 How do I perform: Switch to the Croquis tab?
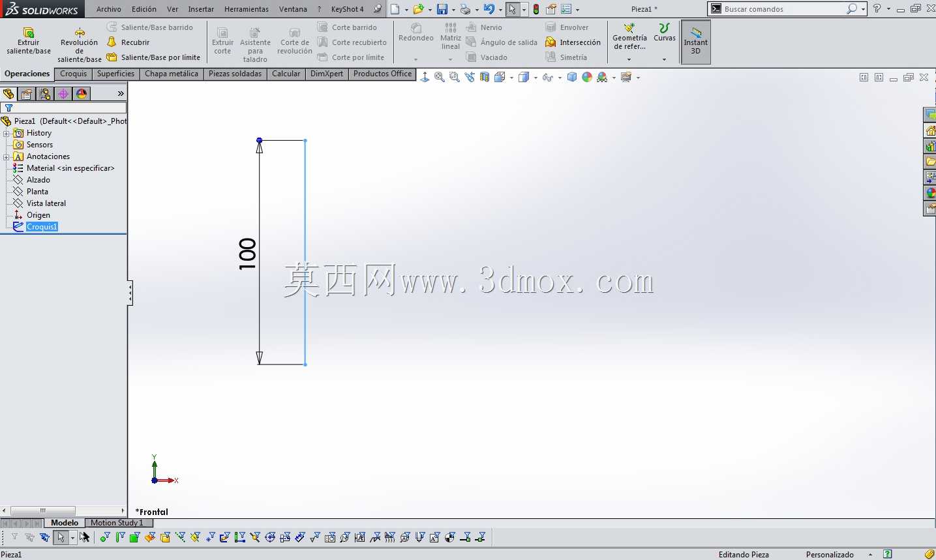73,74
